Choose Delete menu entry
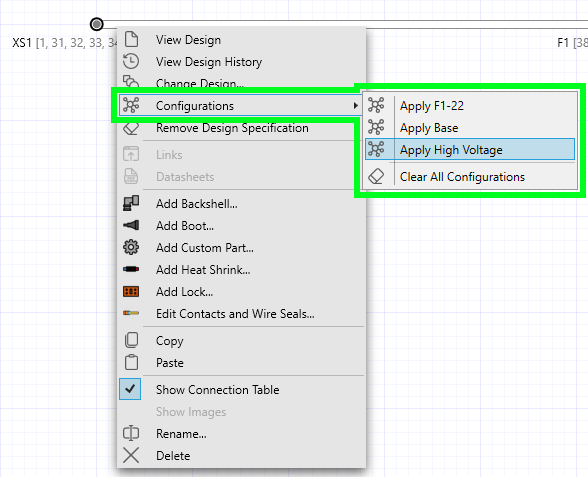588x477 pixels. click(241, 455)
